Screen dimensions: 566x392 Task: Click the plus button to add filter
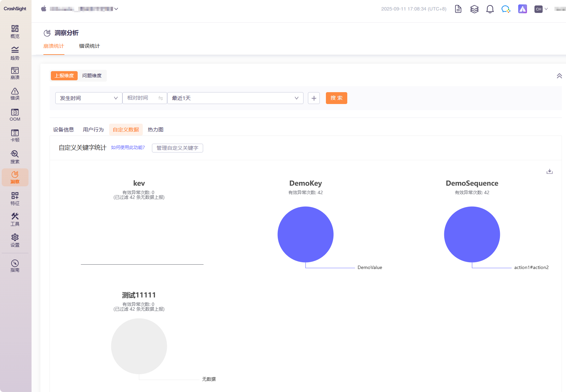click(x=314, y=98)
